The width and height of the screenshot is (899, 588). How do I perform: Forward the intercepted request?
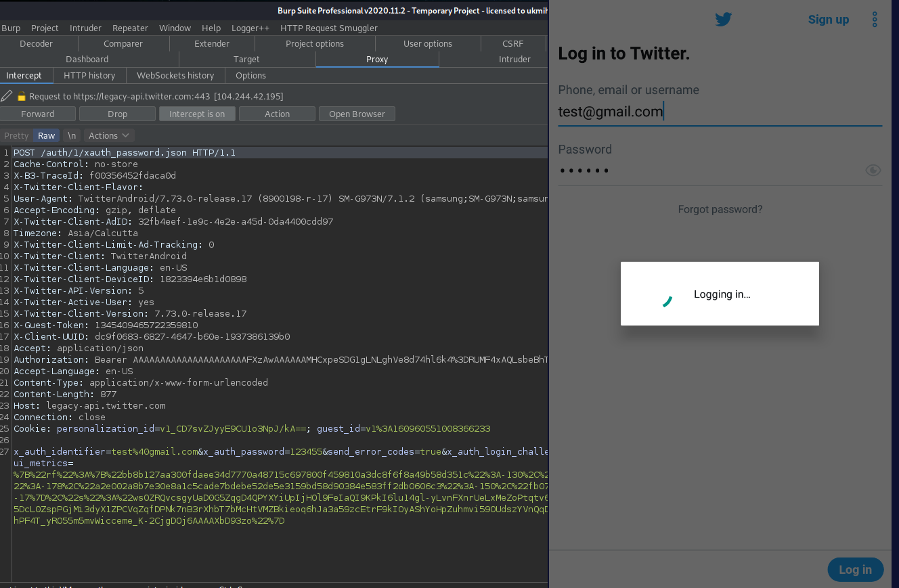[x=37, y=114]
